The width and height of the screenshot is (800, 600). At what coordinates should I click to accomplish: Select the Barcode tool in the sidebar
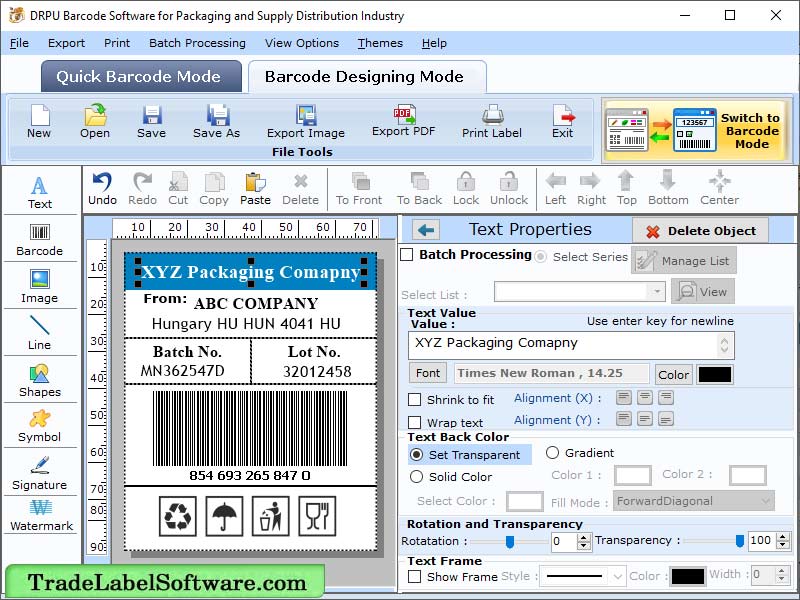pos(40,240)
